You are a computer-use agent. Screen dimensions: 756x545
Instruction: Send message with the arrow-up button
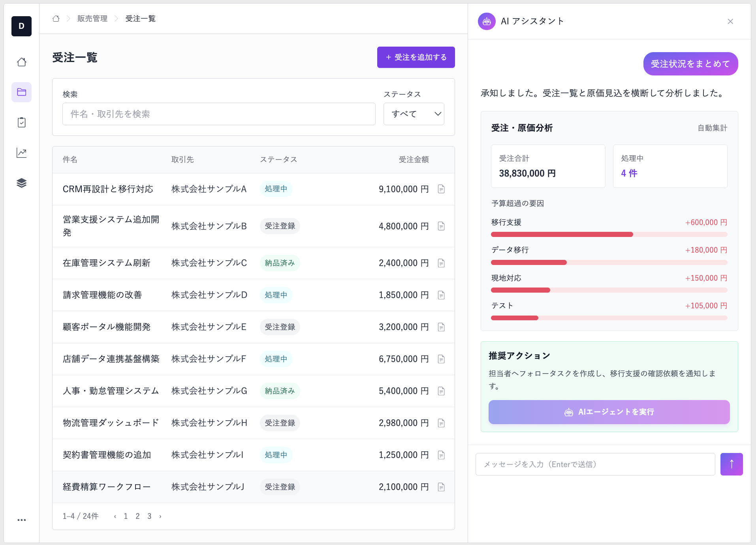[732, 464]
